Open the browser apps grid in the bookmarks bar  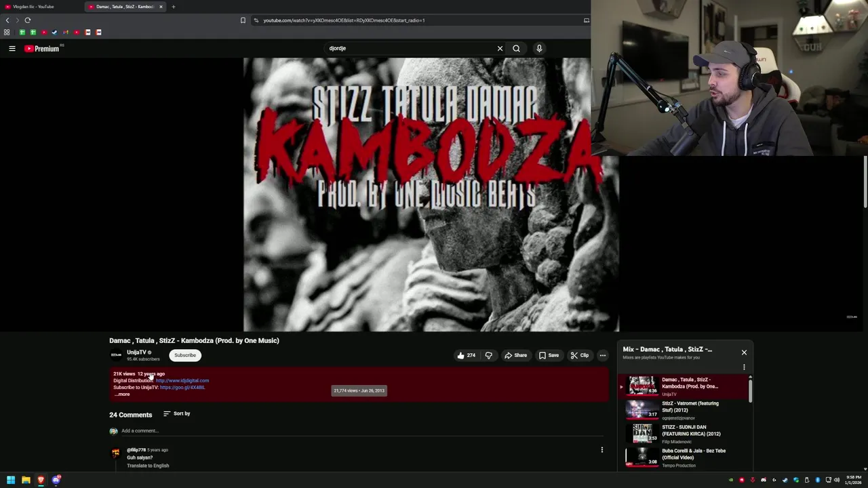pyautogui.click(x=7, y=32)
